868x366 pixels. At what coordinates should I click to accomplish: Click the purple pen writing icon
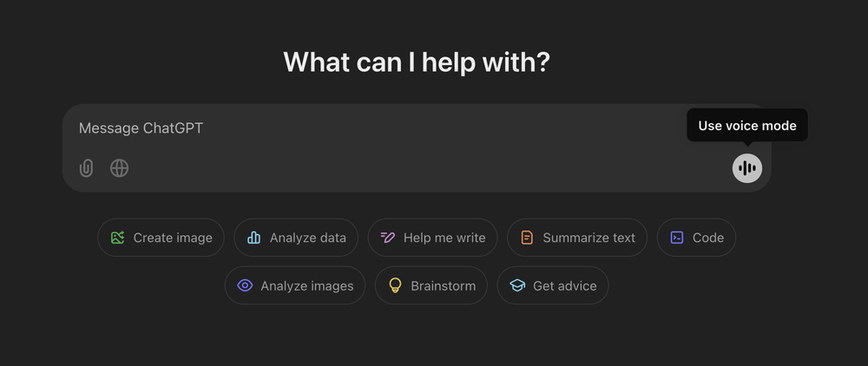(x=388, y=238)
